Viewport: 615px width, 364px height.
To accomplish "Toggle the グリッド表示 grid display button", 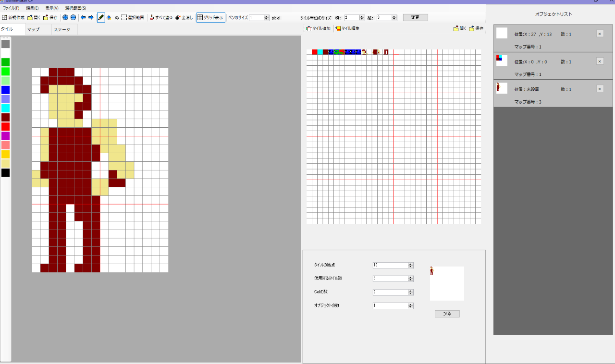I will click(x=210, y=17).
